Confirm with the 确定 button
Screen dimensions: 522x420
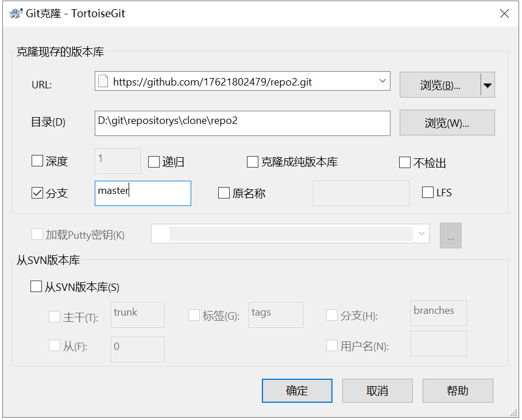[x=297, y=391]
